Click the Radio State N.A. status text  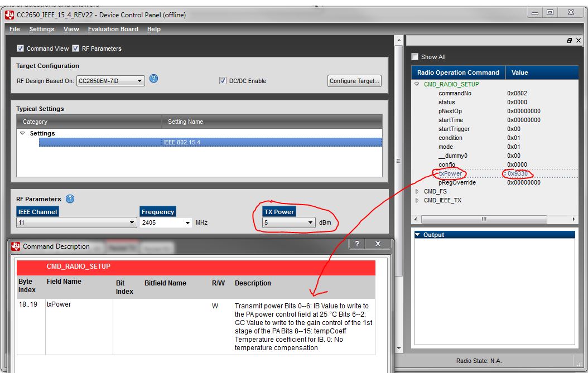[479, 361]
